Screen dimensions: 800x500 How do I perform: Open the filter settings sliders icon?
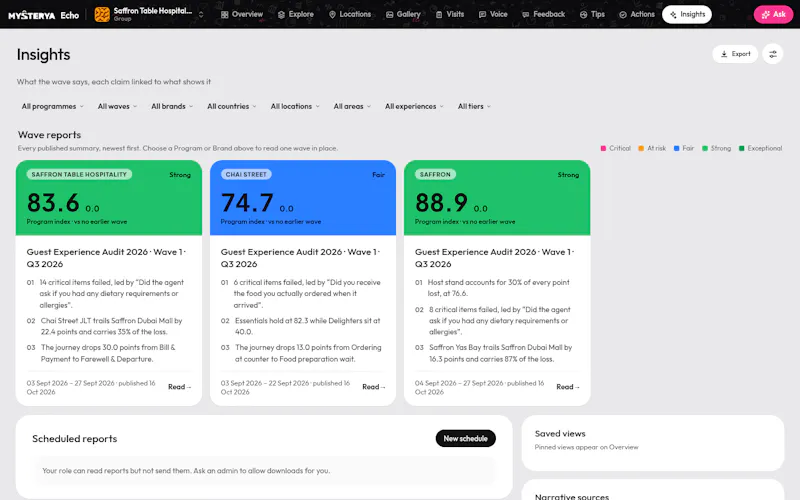coord(772,54)
